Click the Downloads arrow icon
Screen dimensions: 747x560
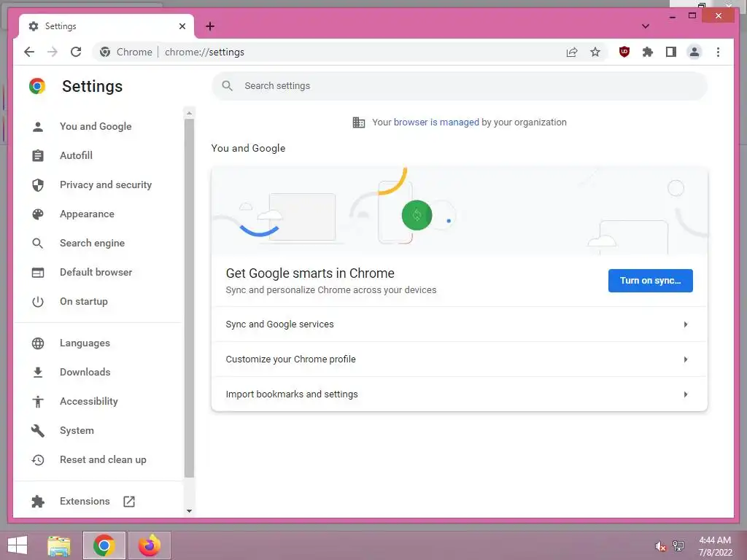38,373
